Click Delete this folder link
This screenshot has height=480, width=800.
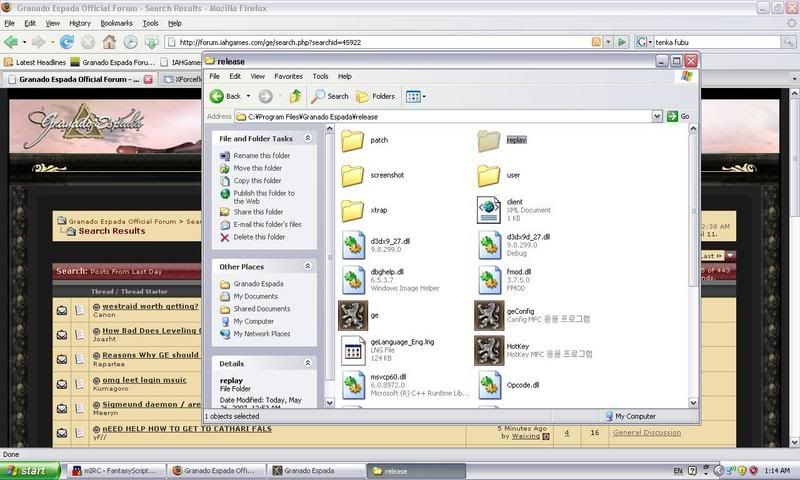tap(259, 237)
